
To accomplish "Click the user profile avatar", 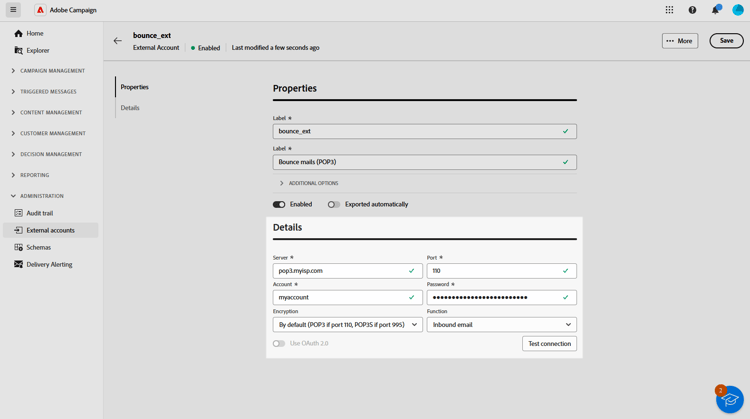I will click(738, 10).
